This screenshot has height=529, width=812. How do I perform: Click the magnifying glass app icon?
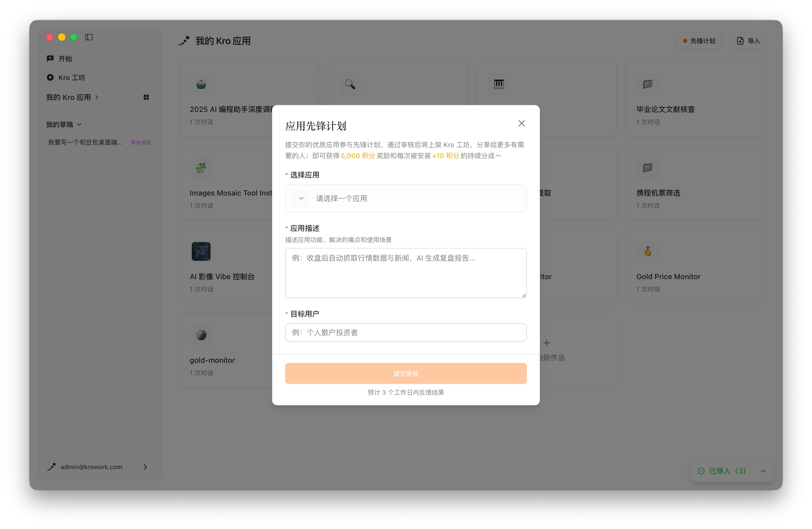click(x=350, y=84)
